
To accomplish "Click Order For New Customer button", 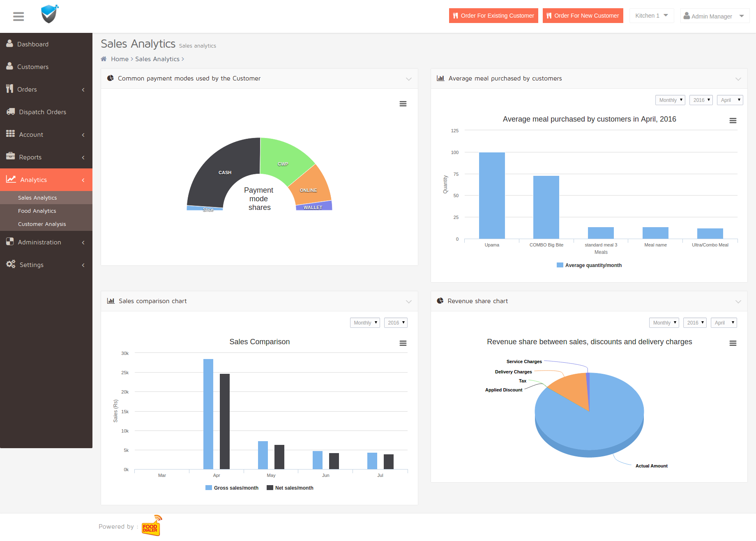I will click(583, 16).
